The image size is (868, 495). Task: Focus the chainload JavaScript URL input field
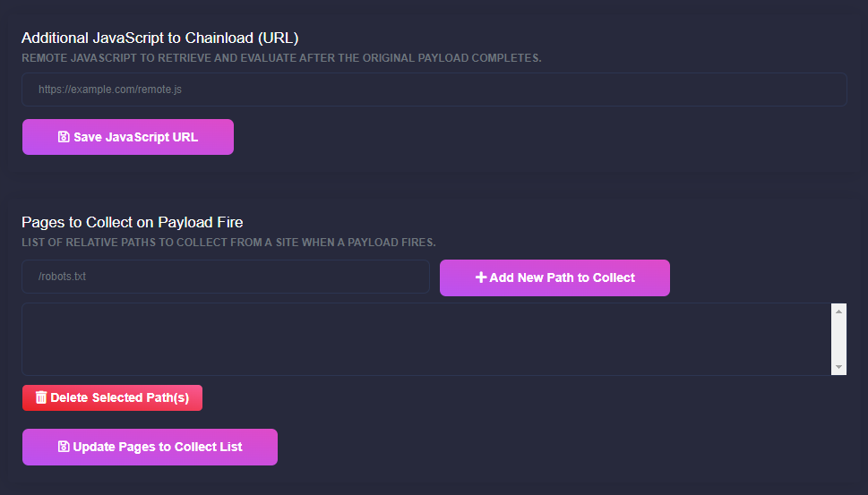(x=434, y=90)
